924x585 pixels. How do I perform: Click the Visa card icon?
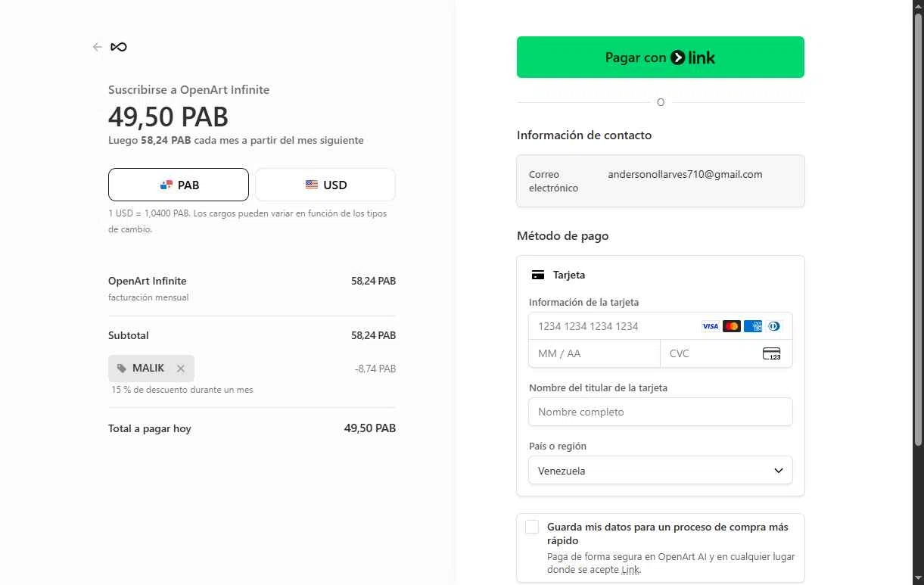(710, 326)
